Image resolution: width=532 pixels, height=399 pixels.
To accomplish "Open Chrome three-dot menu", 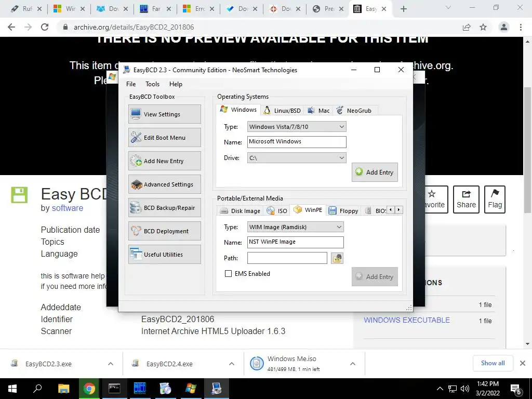I will point(521,27).
